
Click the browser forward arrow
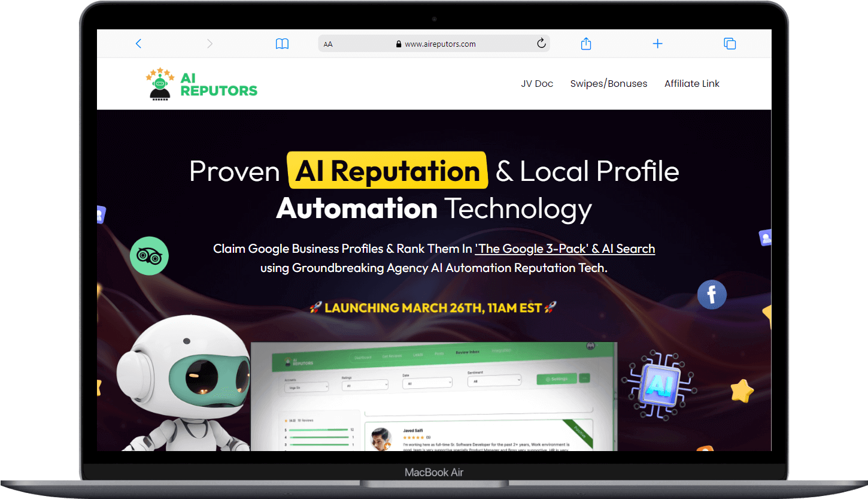pyautogui.click(x=210, y=43)
